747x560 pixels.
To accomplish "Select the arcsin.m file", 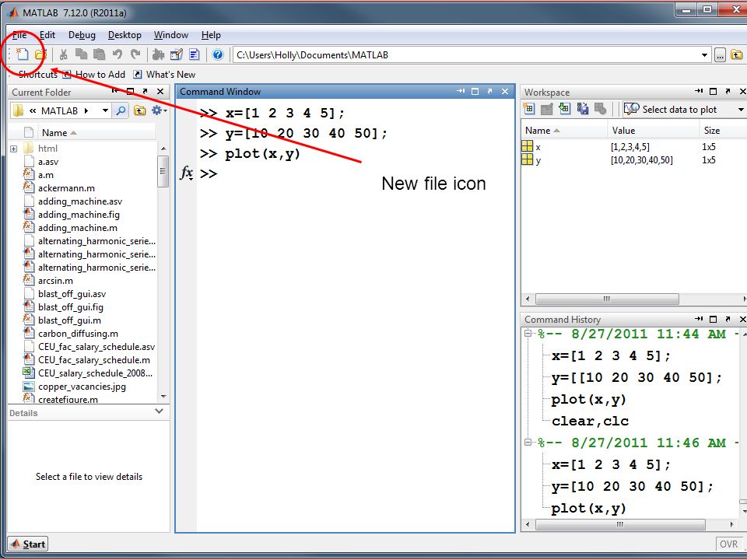I will pyautogui.click(x=55, y=281).
